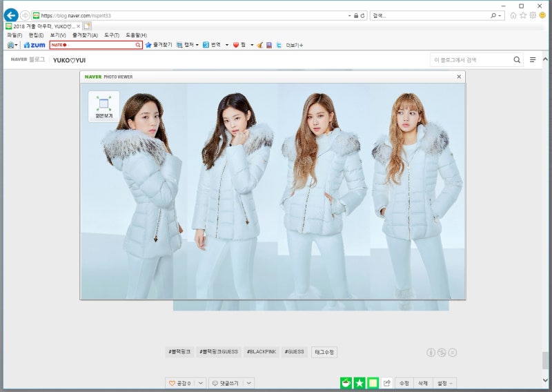552x392 pixels.
Task: Open the 찜 dropdown arrow
Action: pyautogui.click(x=252, y=45)
